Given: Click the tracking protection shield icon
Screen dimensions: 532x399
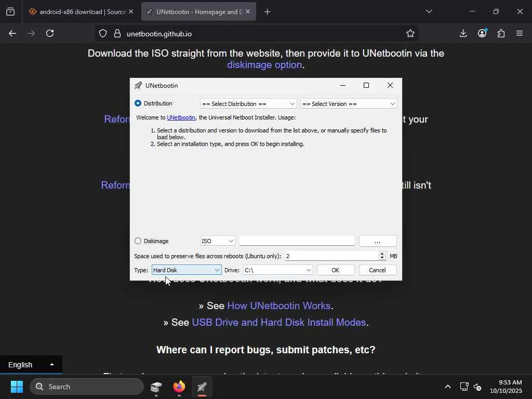Looking at the screenshot, I should [x=103, y=34].
